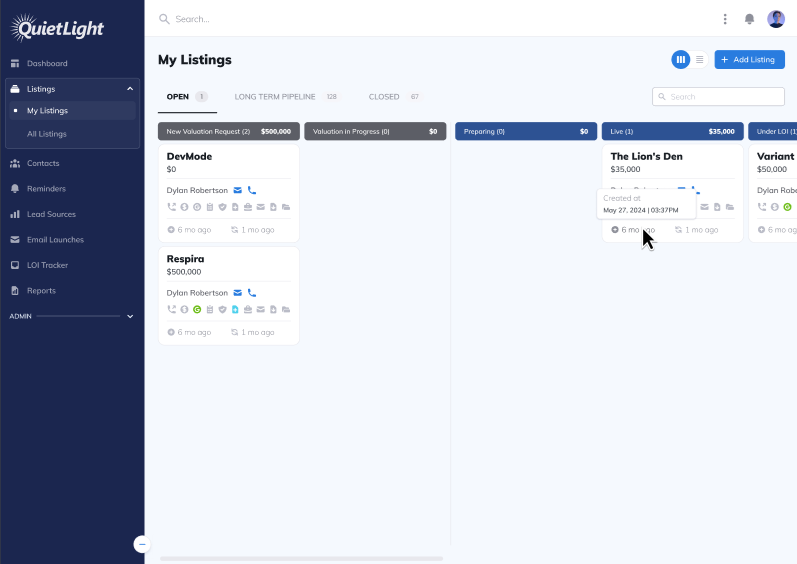Click the DevMode card email icon
The image size is (797, 564).
pyautogui.click(x=237, y=190)
